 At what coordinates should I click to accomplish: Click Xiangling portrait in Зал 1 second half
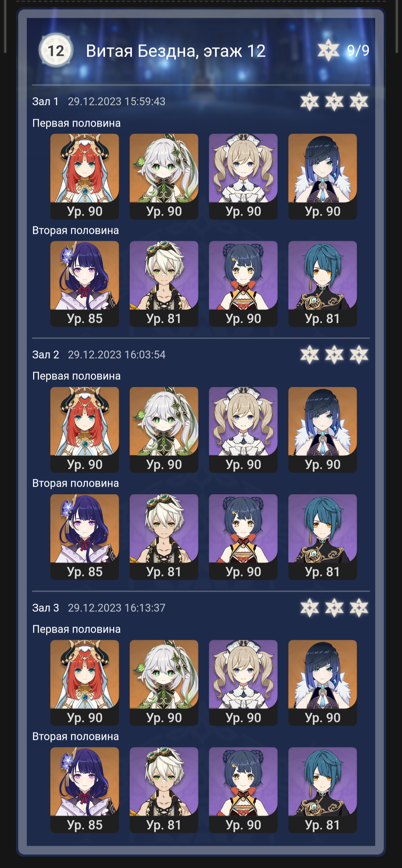243,284
